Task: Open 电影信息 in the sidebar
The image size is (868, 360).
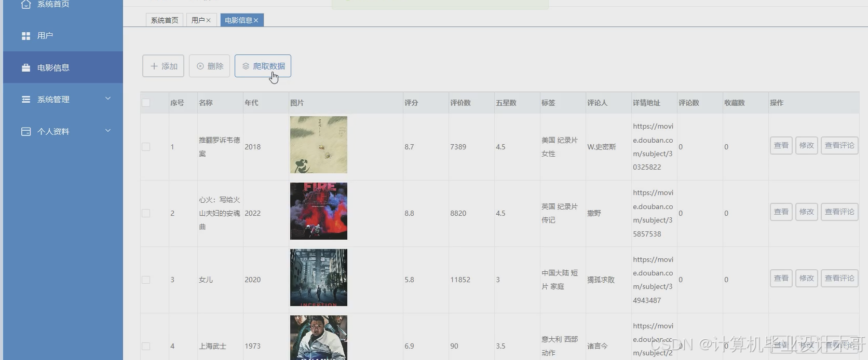Action: point(63,67)
